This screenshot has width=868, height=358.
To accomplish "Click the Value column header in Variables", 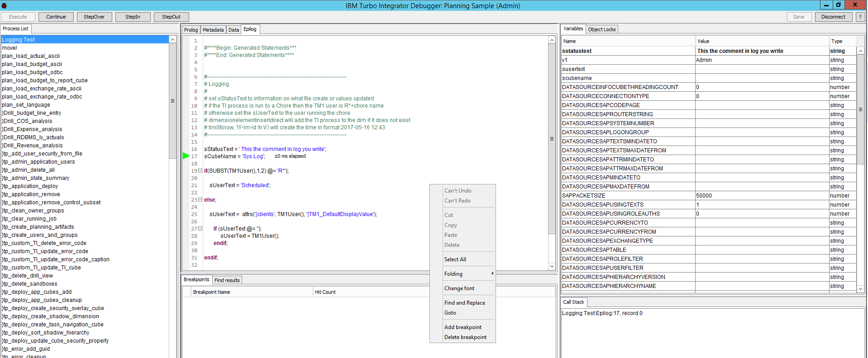I will pyautogui.click(x=762, y=41).
